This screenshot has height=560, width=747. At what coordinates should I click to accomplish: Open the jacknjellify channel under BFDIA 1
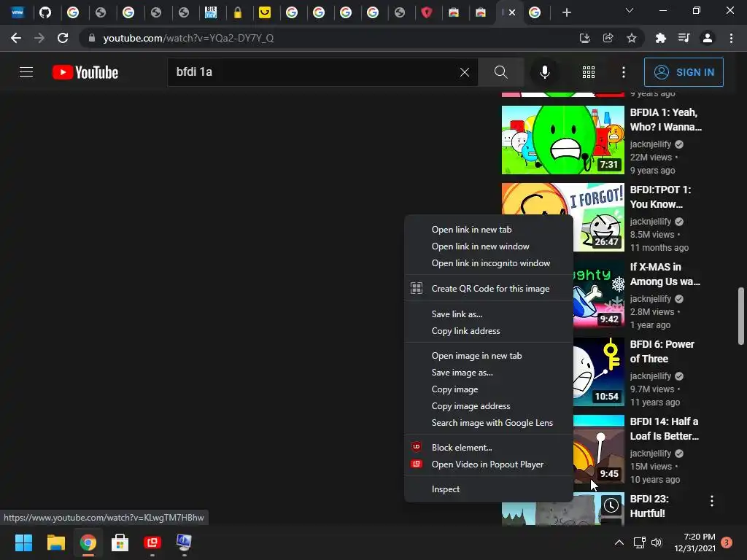point(650,144)
